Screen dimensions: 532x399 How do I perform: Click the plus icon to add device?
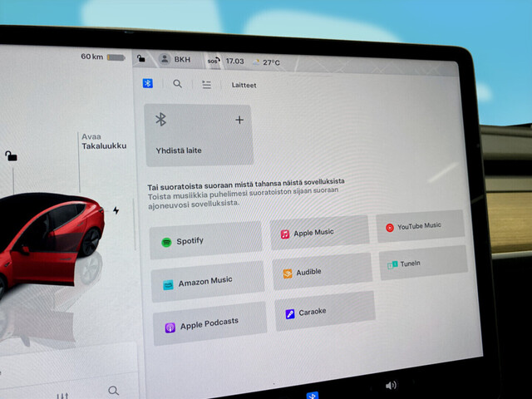[239, 120]
